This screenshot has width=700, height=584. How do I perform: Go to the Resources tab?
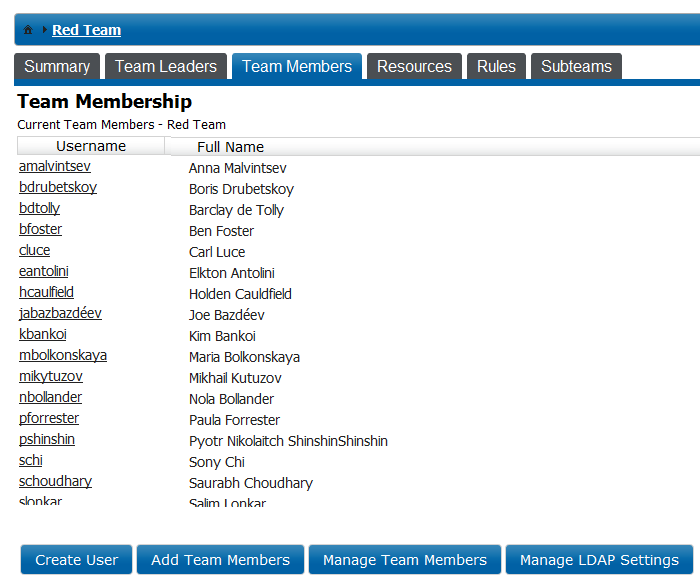click(x=414, y=67)
